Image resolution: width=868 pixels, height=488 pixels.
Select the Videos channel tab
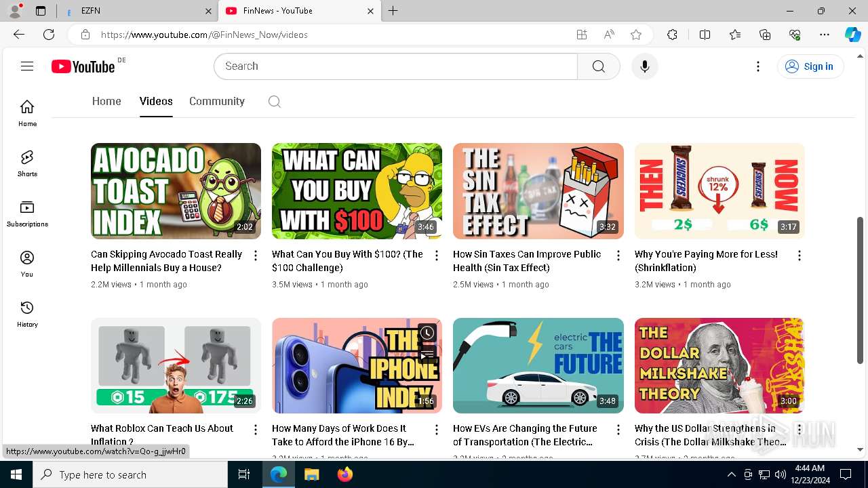pos(156,102)
